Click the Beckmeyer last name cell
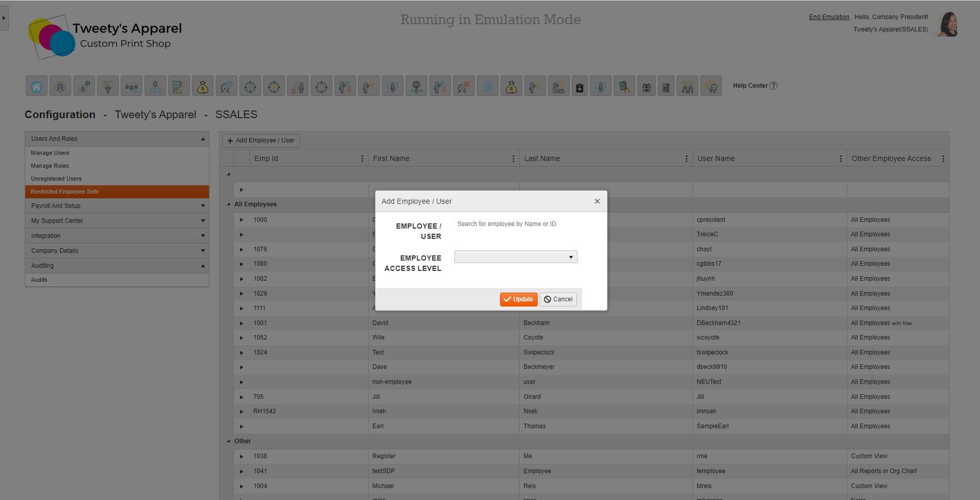 606,367
